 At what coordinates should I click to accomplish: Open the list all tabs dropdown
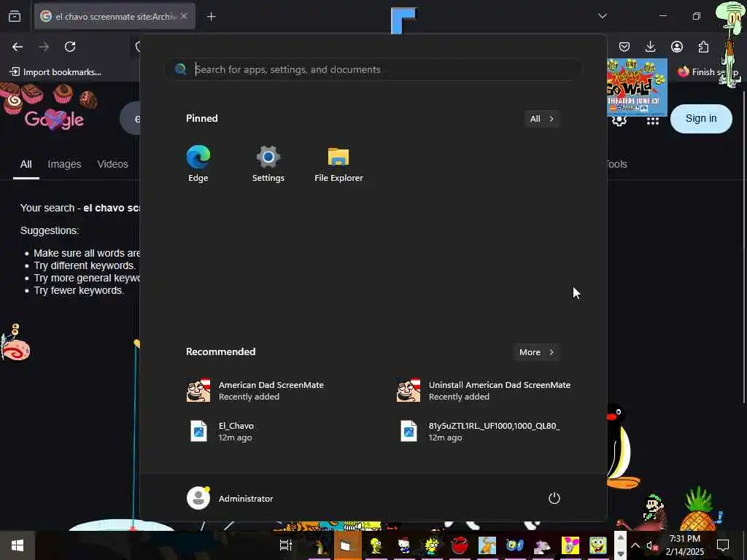point(602,16)
